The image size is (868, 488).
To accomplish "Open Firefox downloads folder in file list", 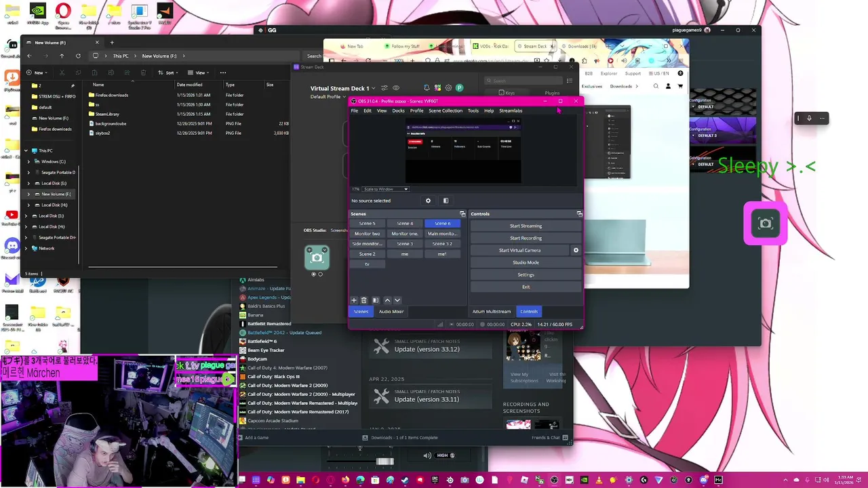I will (x=111, y=95).
